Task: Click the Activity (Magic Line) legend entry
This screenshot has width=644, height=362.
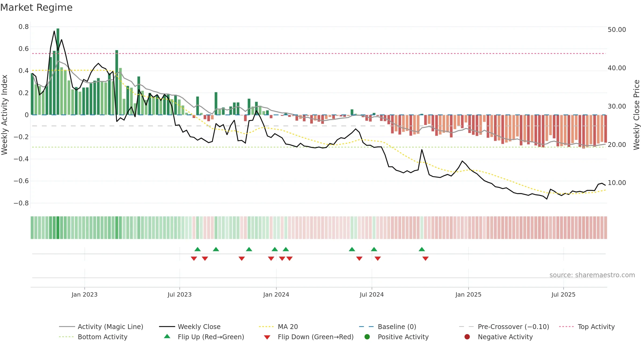Action: (x=101, y=327)
